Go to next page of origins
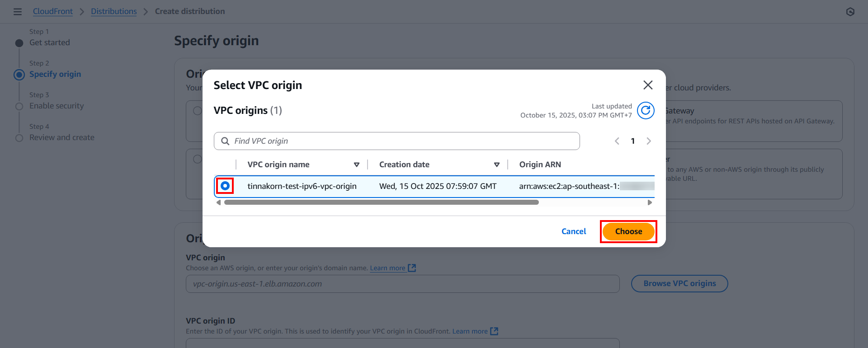This screenshot has width=868, height=348. [649, 141]
